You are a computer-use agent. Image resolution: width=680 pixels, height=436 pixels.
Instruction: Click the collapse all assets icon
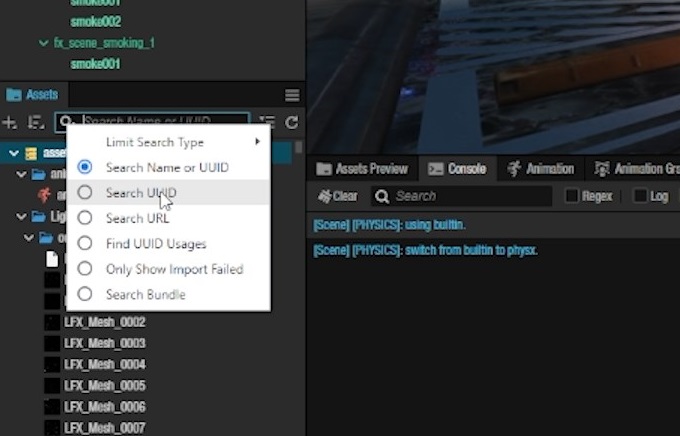tap(267, 122)
